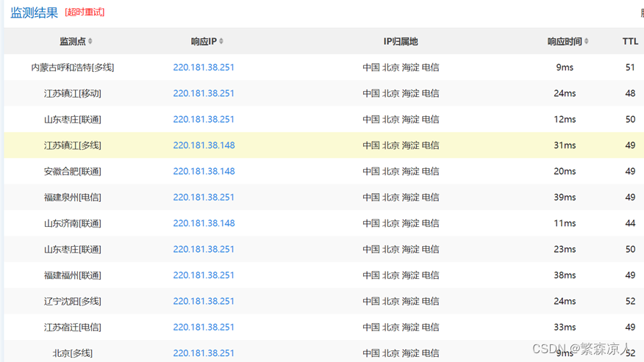
Task: Click the 31ms response time value
Action: click(x=565, y=145)
